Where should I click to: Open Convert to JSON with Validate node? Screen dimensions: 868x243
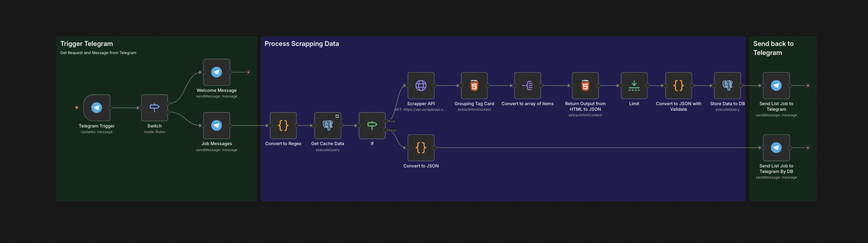(x=678, y=85)
